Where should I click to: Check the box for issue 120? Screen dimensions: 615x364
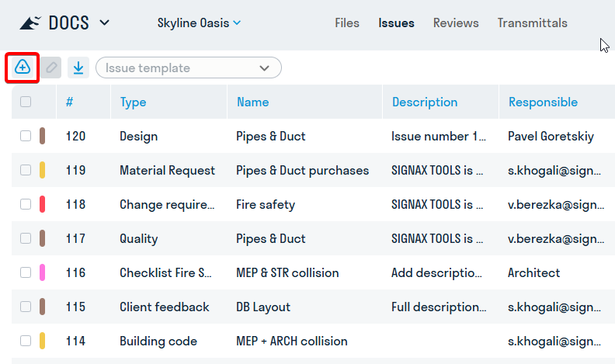point(26,136)
